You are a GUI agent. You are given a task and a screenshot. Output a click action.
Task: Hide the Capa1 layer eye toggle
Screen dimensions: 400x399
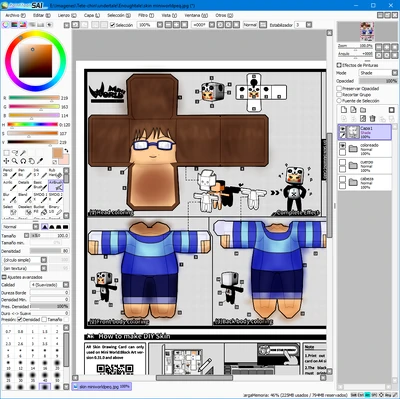click(x=342, y=128)
